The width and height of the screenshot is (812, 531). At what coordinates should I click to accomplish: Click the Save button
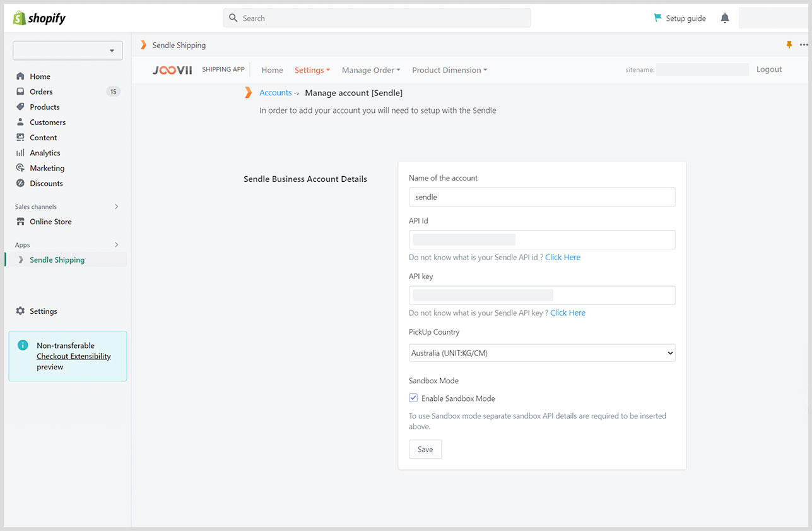[425, 450]
